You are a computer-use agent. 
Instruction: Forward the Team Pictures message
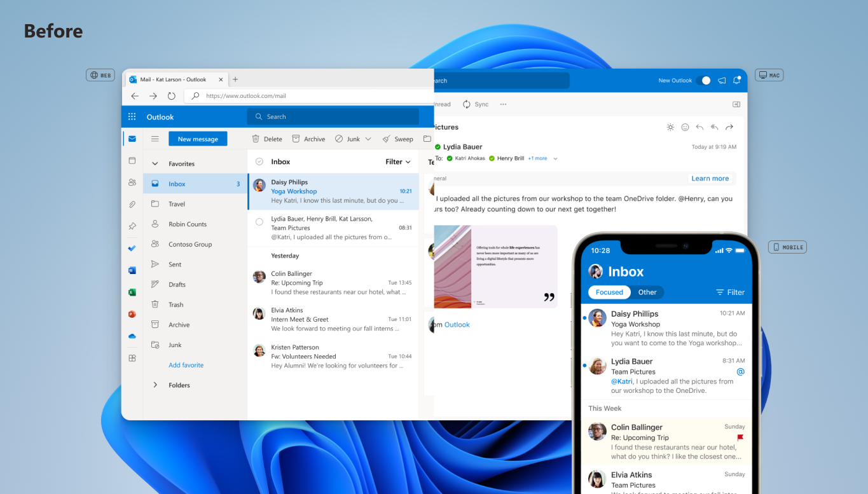tap(729, 127)
